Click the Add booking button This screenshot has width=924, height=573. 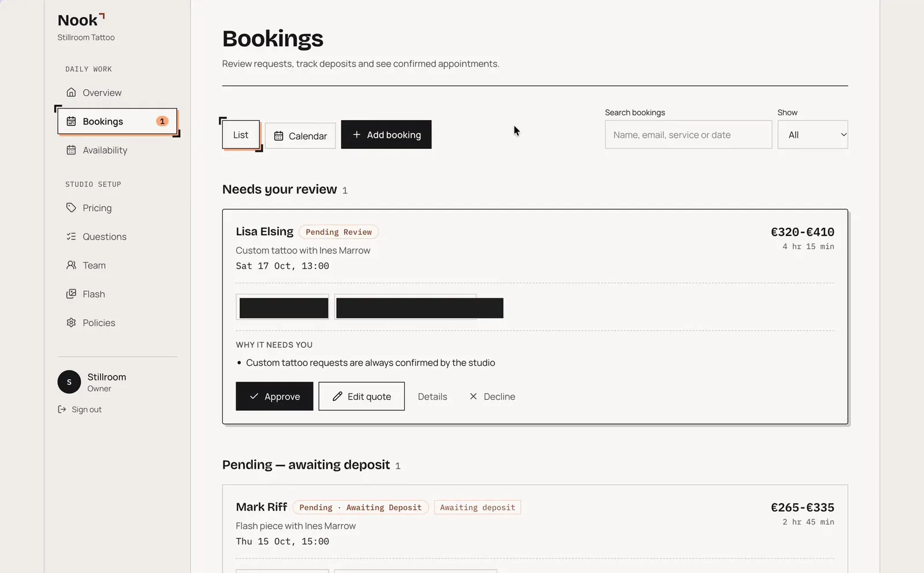coord(386,134)
